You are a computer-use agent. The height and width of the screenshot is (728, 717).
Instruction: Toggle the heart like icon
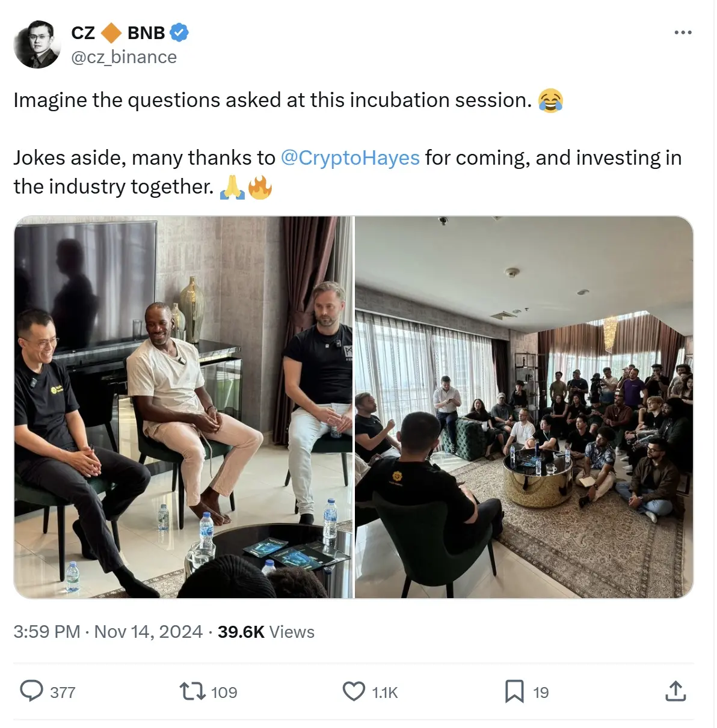(x=354, y=691)
